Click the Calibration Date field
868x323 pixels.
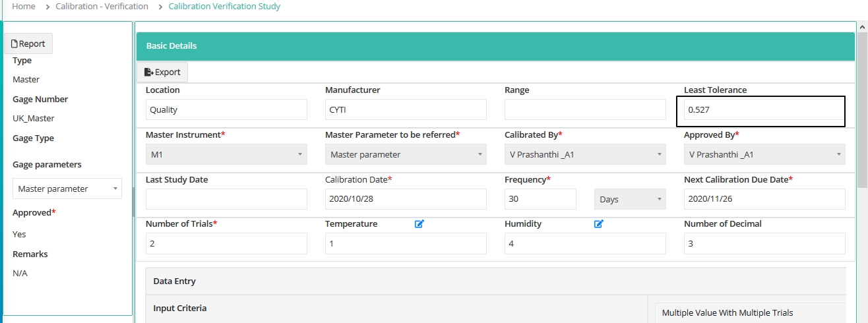click(x=406, y=199)
